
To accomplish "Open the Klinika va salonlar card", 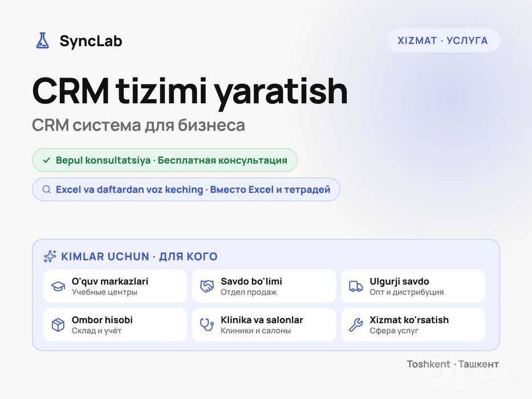I will click(264, 325).
